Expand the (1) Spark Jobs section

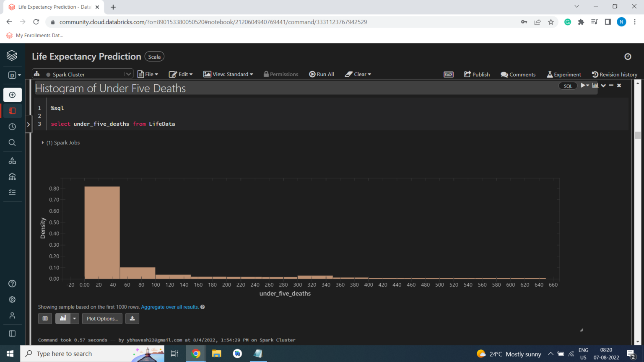click(61, 143)
